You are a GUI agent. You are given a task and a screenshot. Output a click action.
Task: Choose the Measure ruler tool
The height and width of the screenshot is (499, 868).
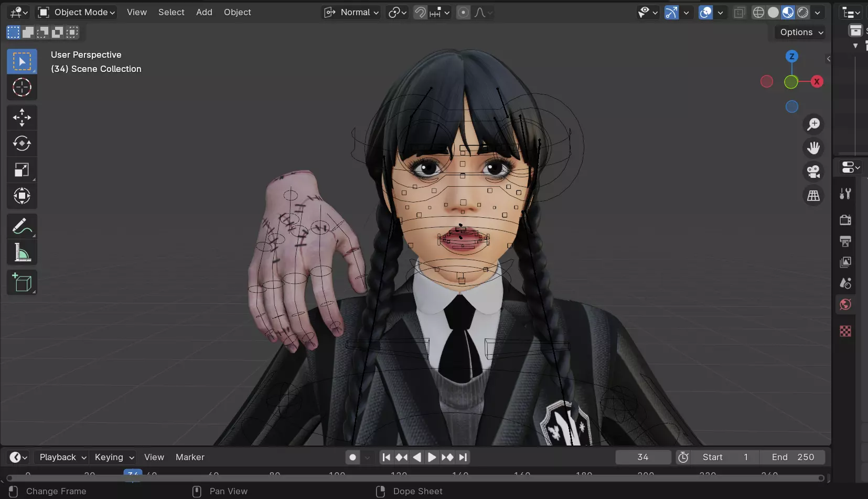22,252
